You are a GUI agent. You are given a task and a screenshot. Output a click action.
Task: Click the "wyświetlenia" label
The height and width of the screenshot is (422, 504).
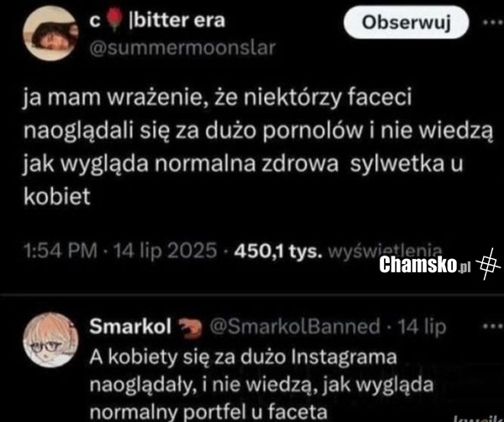point(385,251)
